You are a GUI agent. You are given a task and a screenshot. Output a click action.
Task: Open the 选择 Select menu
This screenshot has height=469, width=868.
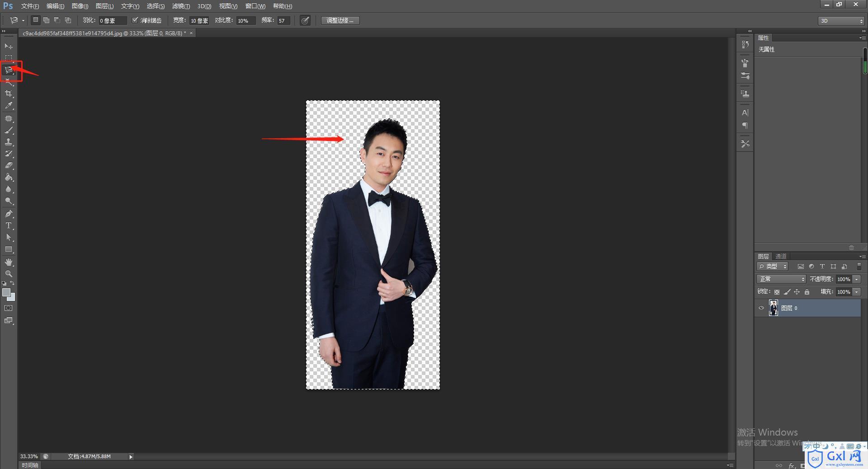coord(156,6)
